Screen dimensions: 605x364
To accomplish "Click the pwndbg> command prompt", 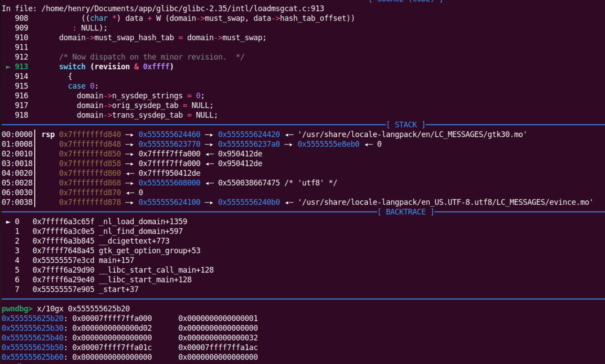I will coord(17,309).
